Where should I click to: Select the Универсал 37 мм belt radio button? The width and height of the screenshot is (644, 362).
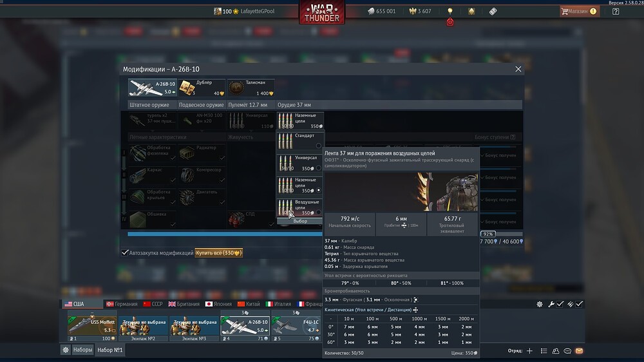click(318, 168)
